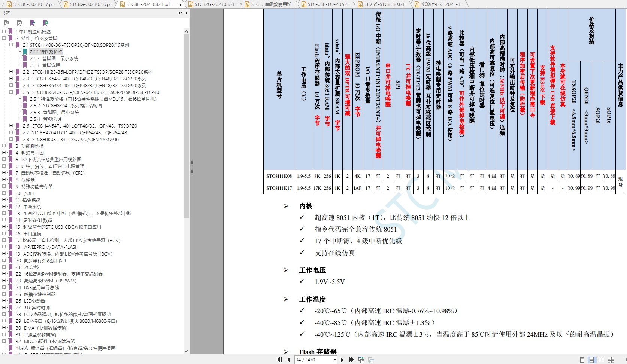Collapse the 2.1 STC8H1K08 bookmark node
Screen dimensions: 627x364
(11, 45)
